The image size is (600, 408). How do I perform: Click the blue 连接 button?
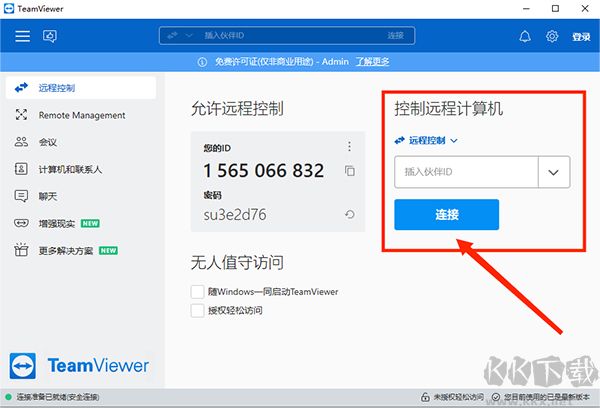click(x=447, y=214)
